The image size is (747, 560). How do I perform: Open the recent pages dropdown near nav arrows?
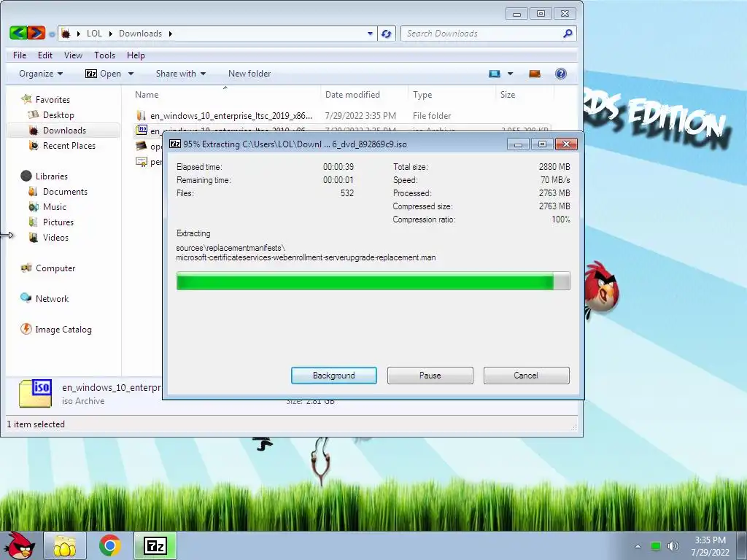coord(52,34)
